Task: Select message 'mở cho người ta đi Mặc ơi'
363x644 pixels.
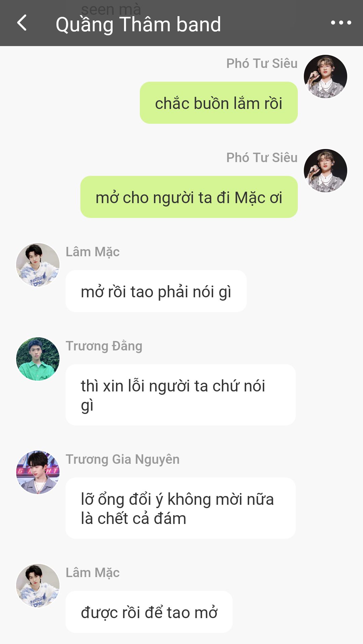Action: click(189, 197)
